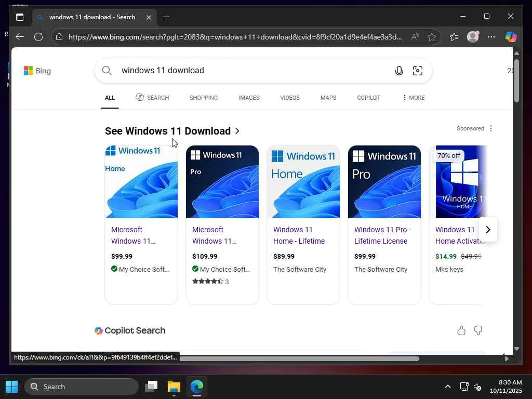The height and width of the screenshot is (399, 532).
Task: Open File Explorer from taskbar
Action: (174, 387)
